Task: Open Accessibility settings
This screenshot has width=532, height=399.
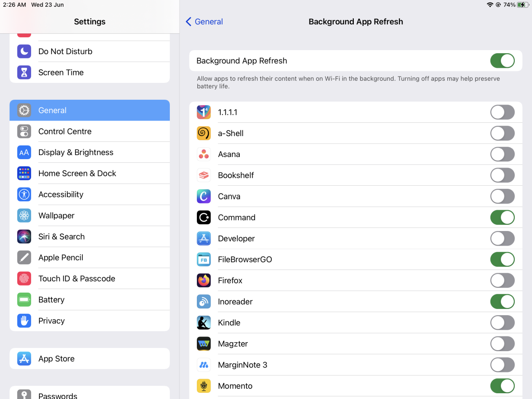Action: (x=90, y=194)
